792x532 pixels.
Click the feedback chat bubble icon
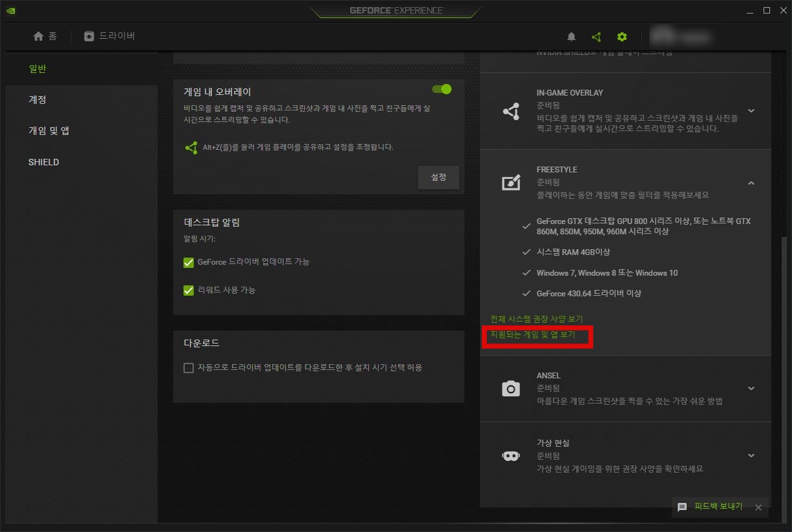[682, 507]
